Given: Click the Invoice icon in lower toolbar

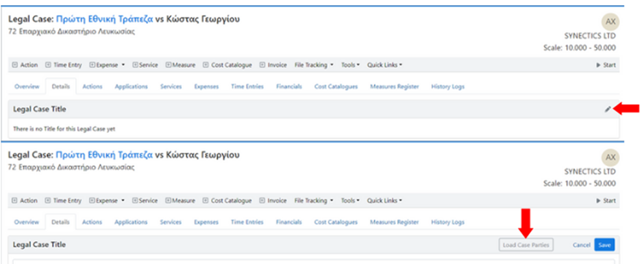Looking at the screenshot, I should click(x=262, y=201).
